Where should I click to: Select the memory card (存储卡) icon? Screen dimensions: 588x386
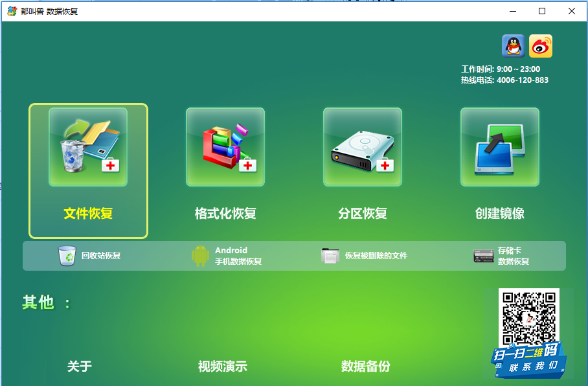click(x=484, y=256)
